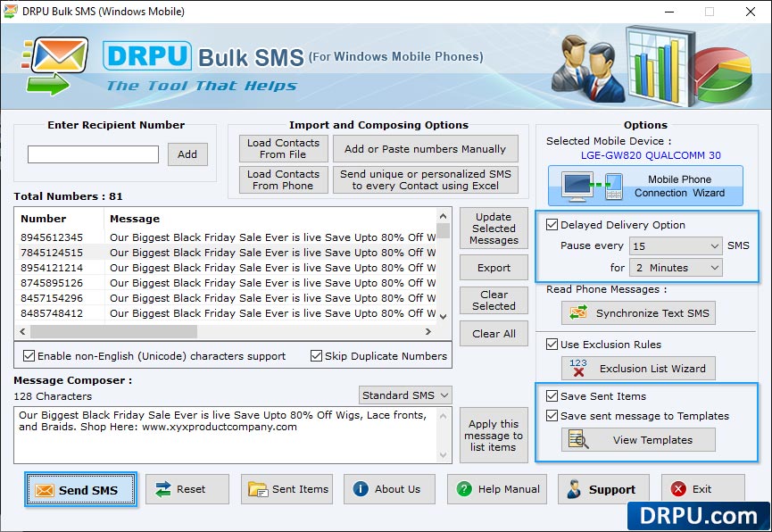This screenshot has width=772, height=532.
Task: Click Load Contacts From Phone
Action: (283, 179)
